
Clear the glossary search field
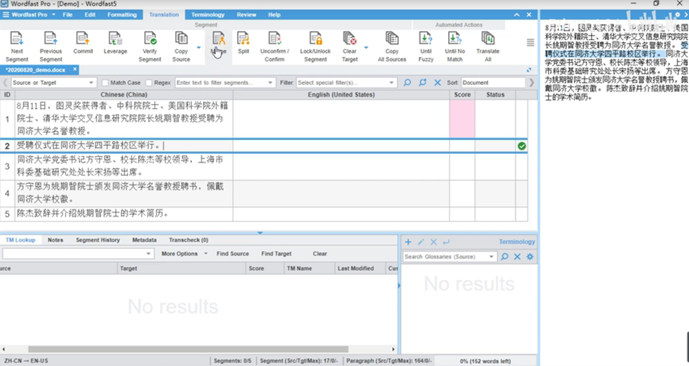tap(517, 257)
